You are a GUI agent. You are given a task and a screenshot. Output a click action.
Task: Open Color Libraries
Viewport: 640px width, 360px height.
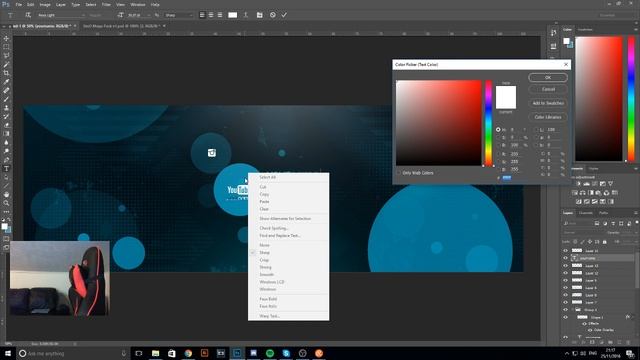point(548,117)
